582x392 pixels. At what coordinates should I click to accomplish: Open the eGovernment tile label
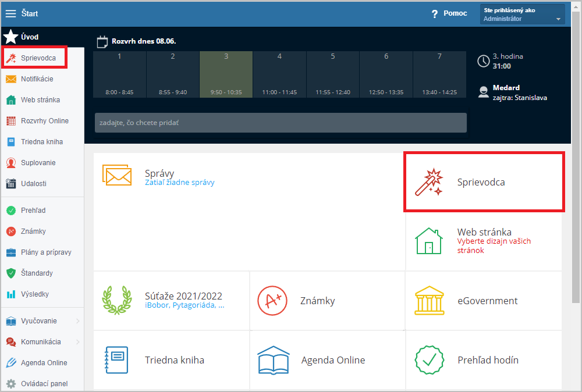tap(487, 301)
